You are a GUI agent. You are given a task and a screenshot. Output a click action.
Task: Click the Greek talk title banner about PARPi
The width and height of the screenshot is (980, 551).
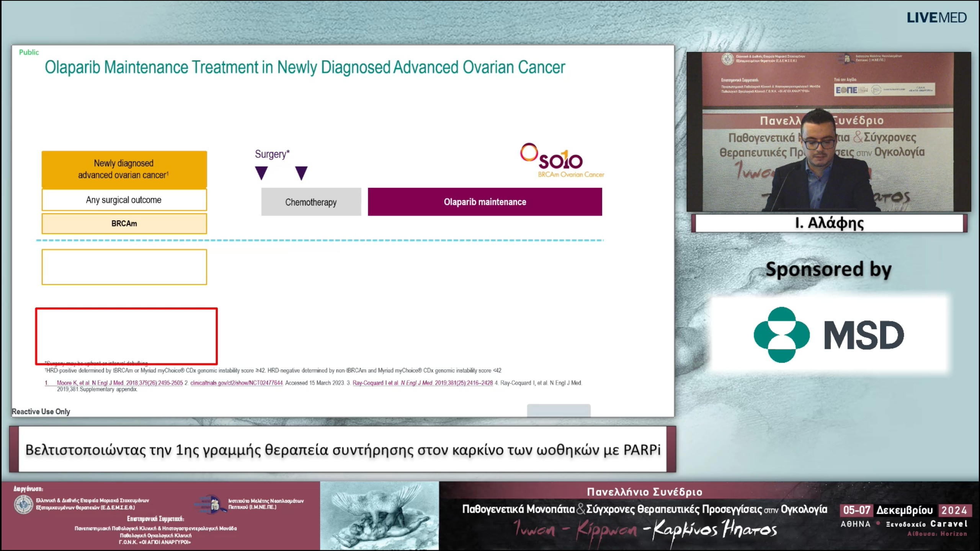click(343, 450)
